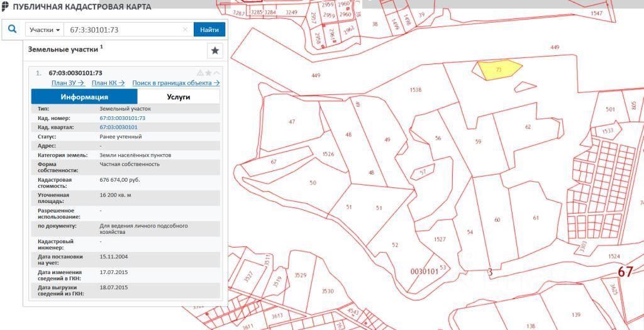This screenshot has height=330, width=644.
Task: Select parcel 59 on the map
Action: pos(478,141)
